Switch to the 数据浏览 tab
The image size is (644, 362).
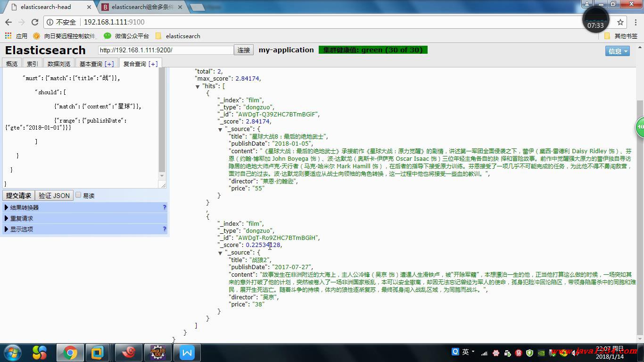[59, 64]
